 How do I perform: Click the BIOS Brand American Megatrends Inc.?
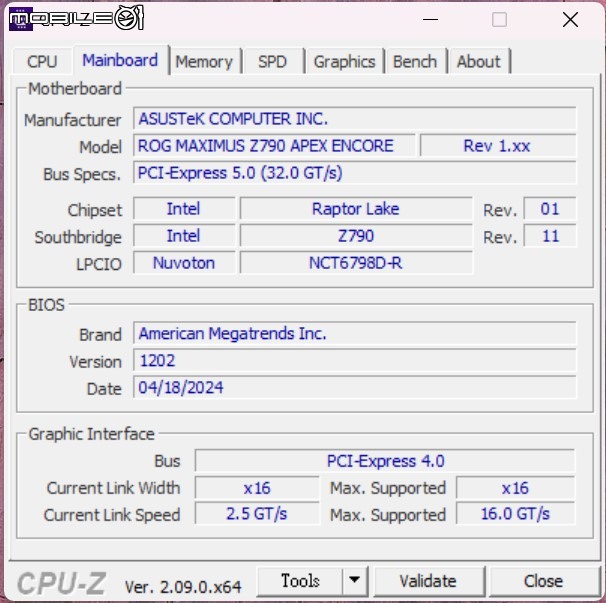tap(354, 333)
